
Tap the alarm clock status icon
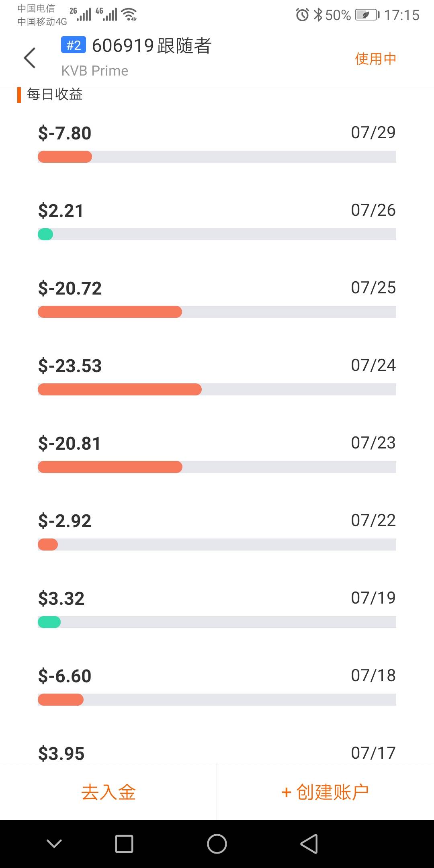tap(302, 15)
